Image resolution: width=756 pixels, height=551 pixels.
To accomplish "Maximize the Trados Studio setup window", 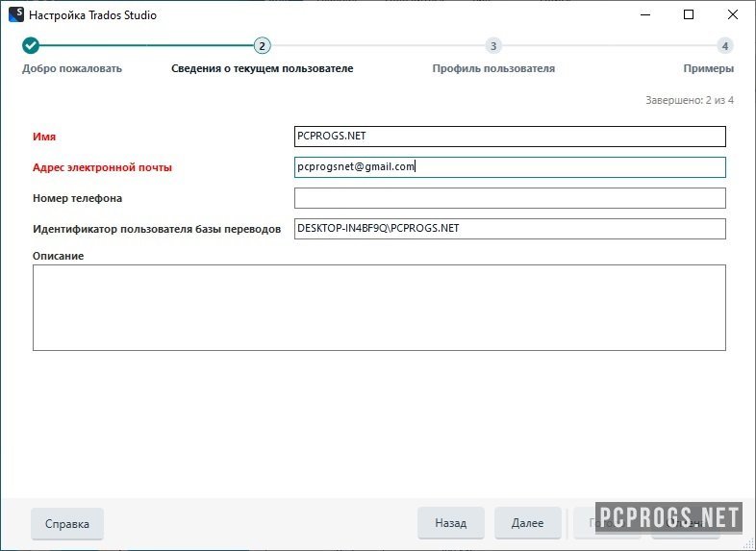I will [x=689, y=15].
